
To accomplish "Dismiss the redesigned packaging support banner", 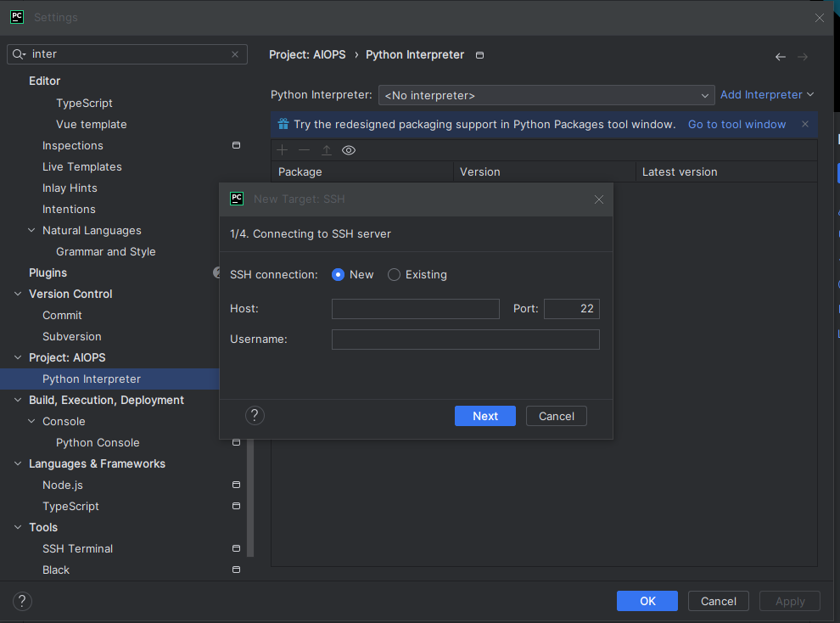I will [x=805, y=124].
